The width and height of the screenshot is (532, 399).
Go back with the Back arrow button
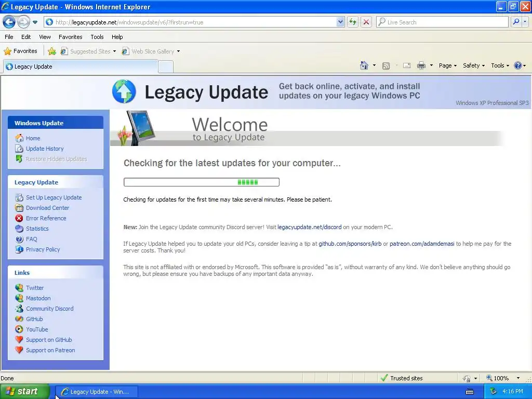click(9, 22)
